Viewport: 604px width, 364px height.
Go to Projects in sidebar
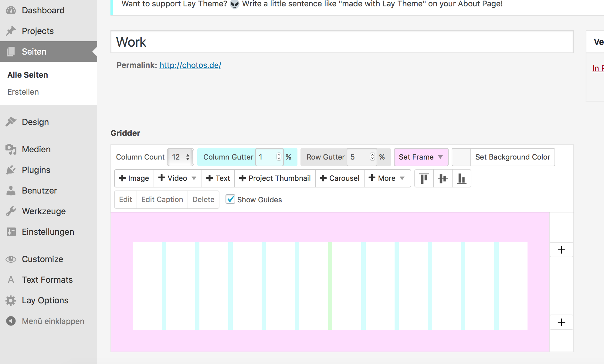38,31
